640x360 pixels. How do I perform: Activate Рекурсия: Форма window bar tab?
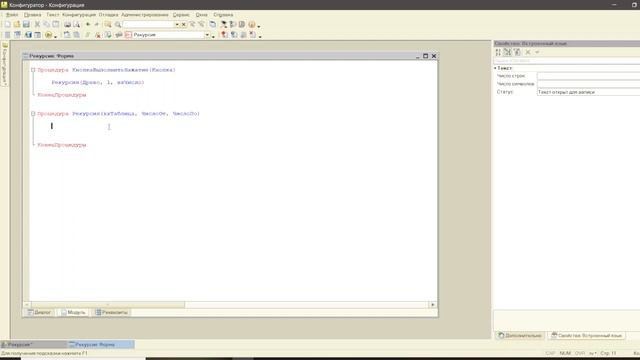click(x=101, y=345)
